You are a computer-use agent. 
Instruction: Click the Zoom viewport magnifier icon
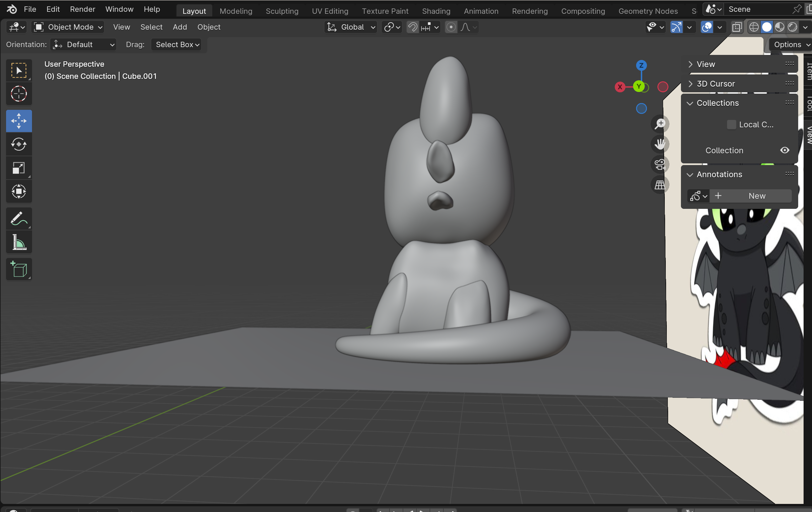click(660, 124)
